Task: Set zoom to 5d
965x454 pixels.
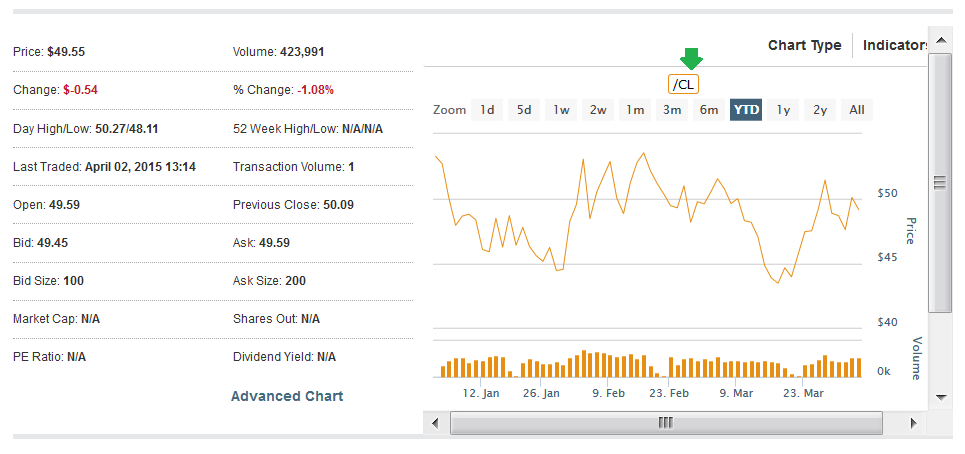Action: click(x=524, y=110)
